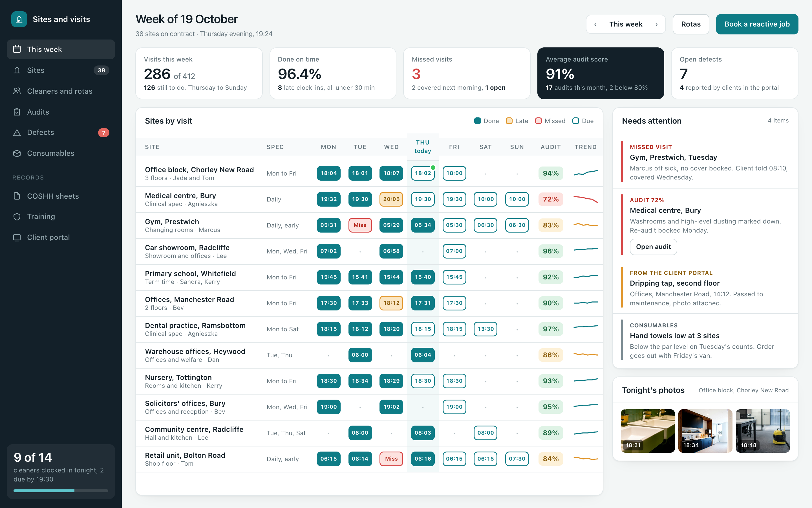Click the Missed visits summary card
This screenshot has height=508, width=812.
tap(467, 73)
